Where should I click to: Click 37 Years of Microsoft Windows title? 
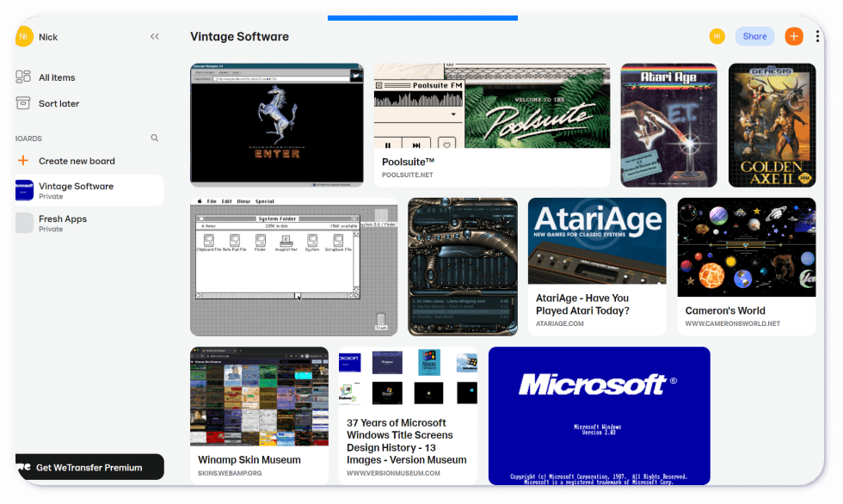click(406, 441)
